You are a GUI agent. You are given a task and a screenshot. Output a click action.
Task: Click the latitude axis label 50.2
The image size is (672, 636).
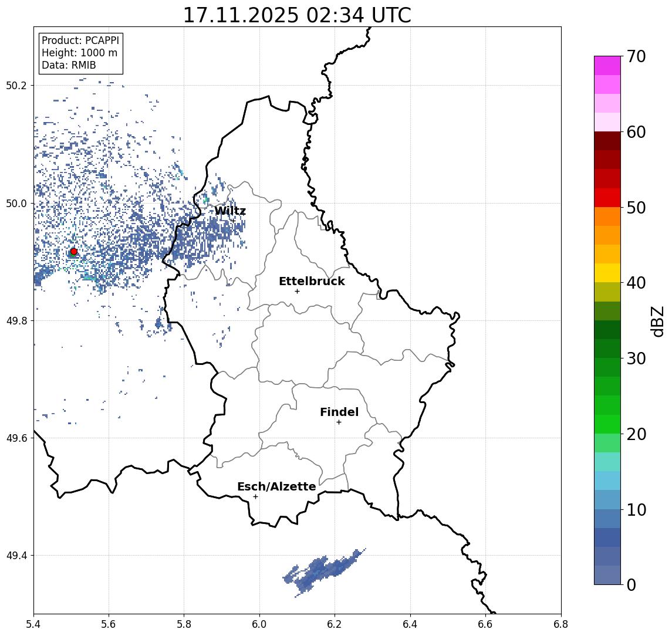click(16, 85)
